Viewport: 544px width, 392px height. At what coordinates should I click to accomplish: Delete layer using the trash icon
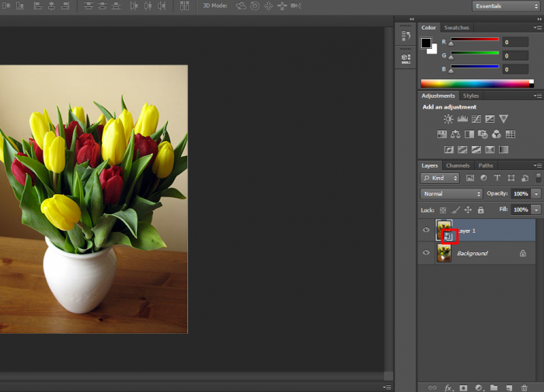[x=525, y=387]
